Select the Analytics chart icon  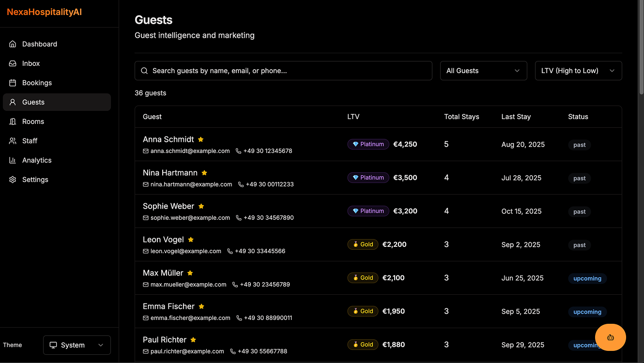(x=12, y=160)
